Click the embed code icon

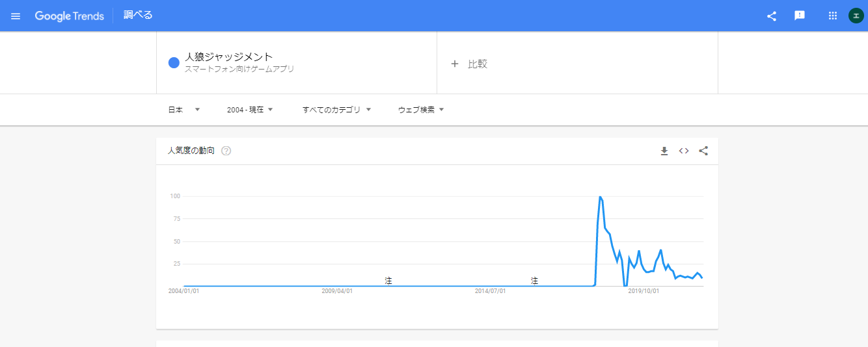click(x=684, y=151)
